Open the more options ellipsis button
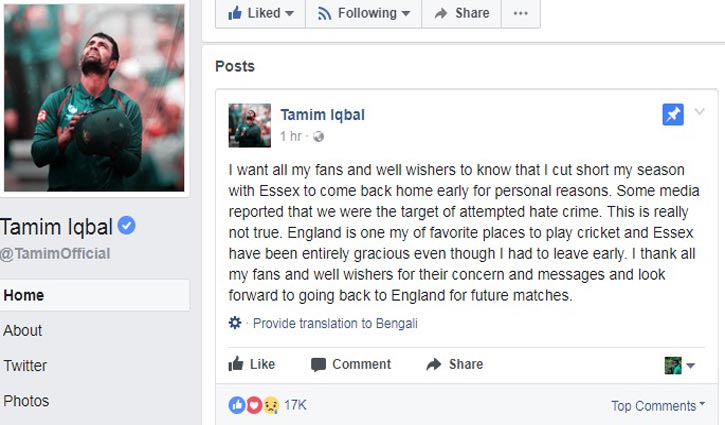The width and height of the screenshot is (725, 425). click(x=520, y=13)
